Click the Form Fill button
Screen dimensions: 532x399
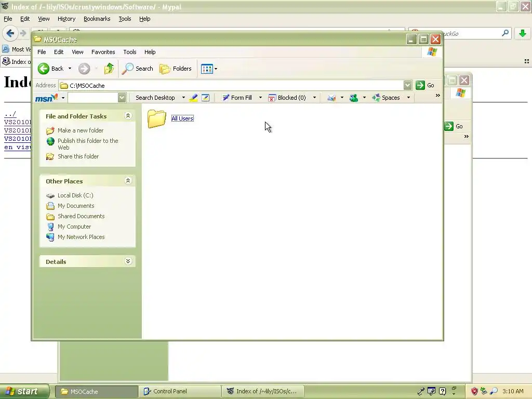click(x=237, y=98)
